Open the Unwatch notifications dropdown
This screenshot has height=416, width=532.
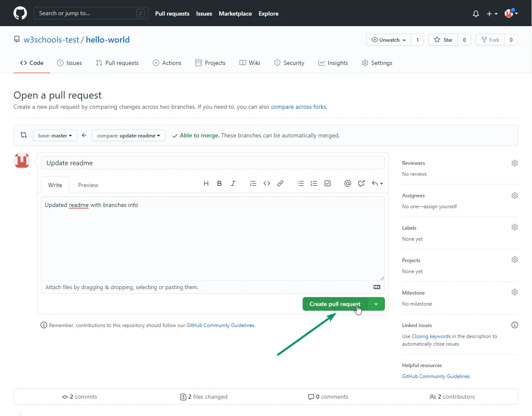click(389, 40)
